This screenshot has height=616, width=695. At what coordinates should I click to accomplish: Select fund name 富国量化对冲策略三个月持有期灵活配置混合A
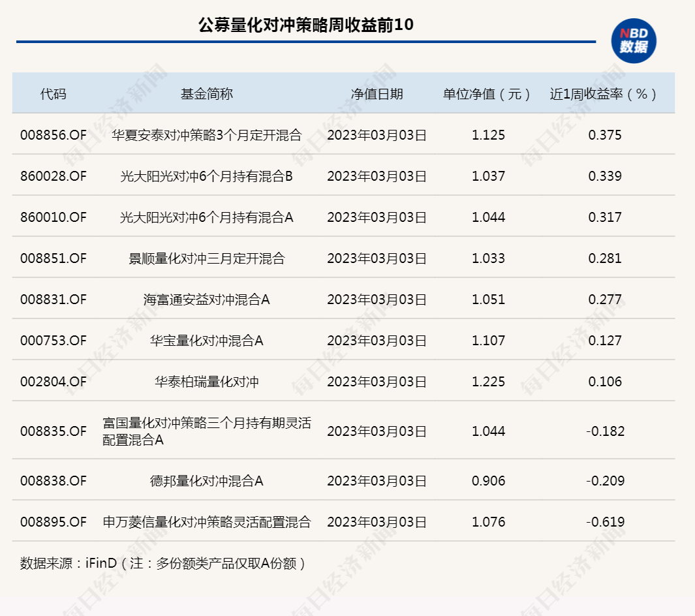pyautogui.click(x=207, y=431)
